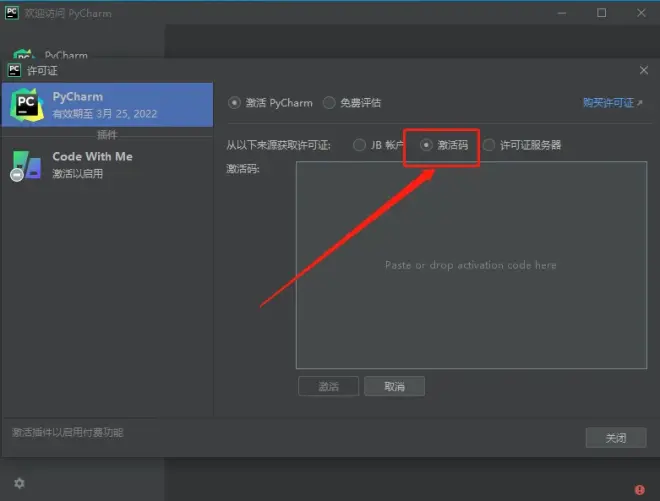660x501 pixels.
Task: Click the 激活插件以启用付费功能 status text
Action: (68, 432)
